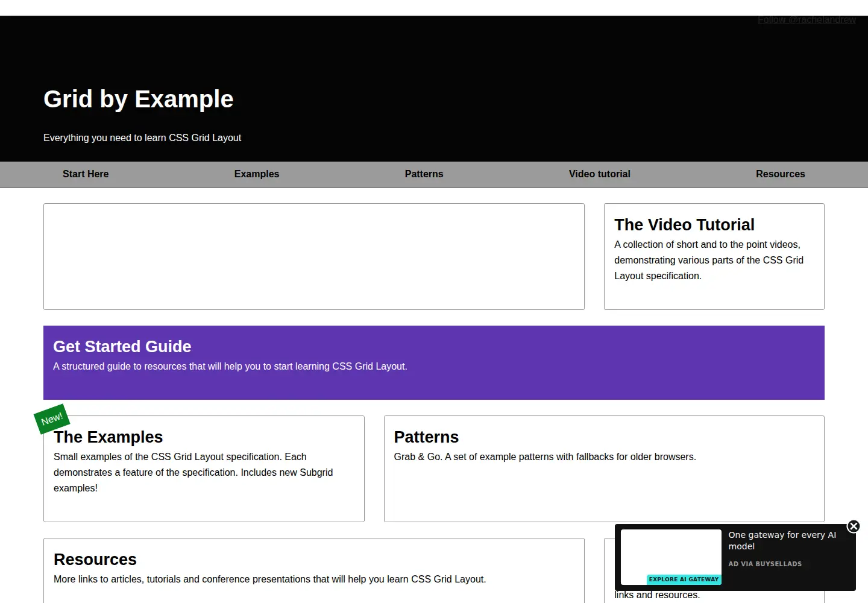Image resolution: width=868 pixels, height=603 pixels.
Task: Open The Examples card heading
Action: coord(108,437)
